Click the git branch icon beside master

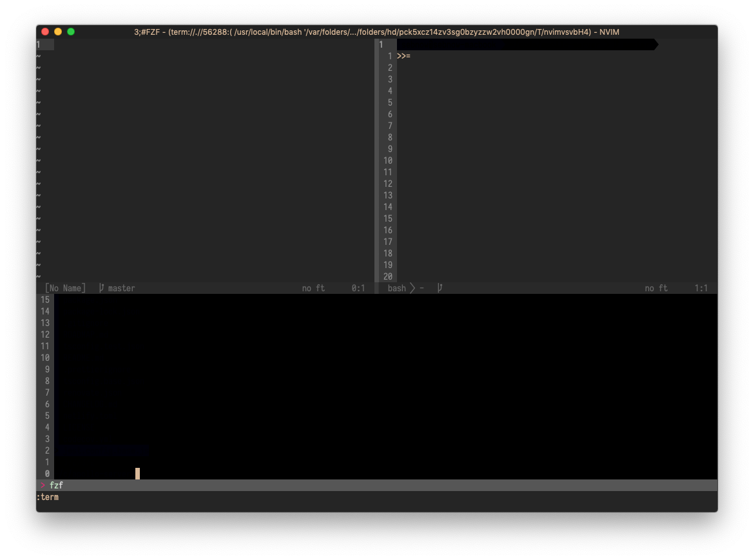[101, 288]
